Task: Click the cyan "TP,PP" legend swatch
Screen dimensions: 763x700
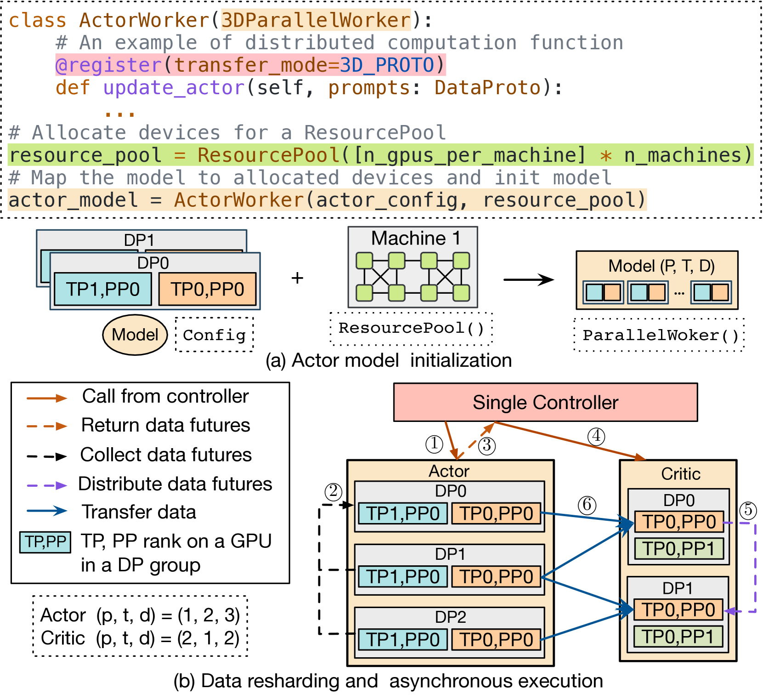Action: (x=45, y=542)
